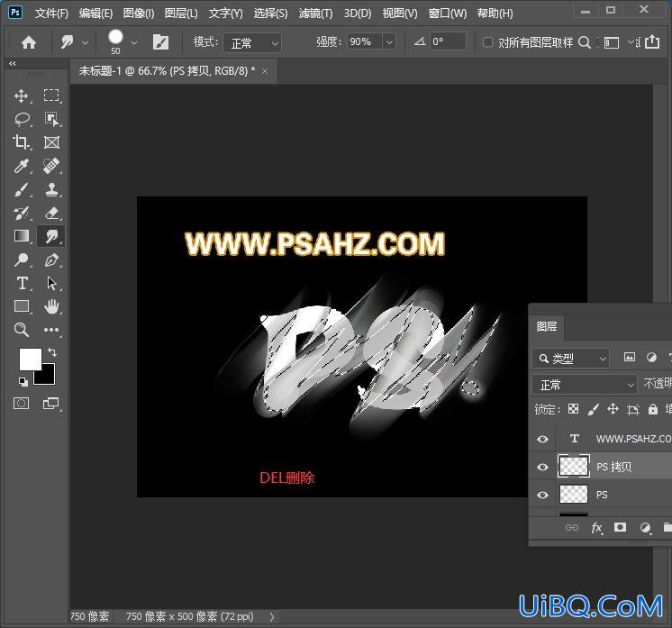This screenshot has height=628, width=672.
Task: Hide the PS 拷贝 layer
Action: click(542, 467)
